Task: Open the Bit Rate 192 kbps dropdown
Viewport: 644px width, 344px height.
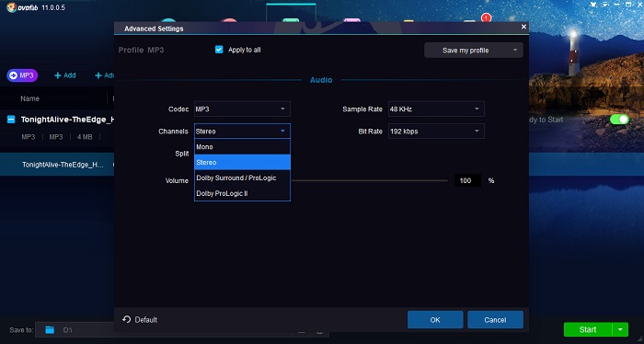Action: 436,132
